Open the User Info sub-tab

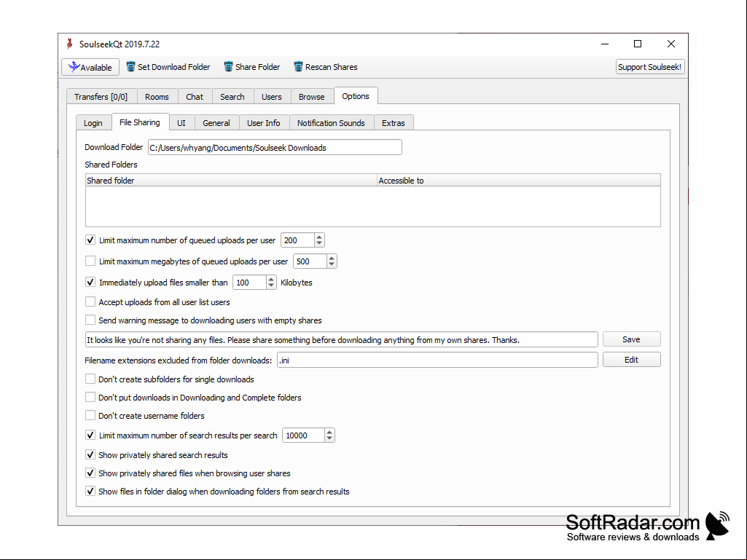point(264,123)
